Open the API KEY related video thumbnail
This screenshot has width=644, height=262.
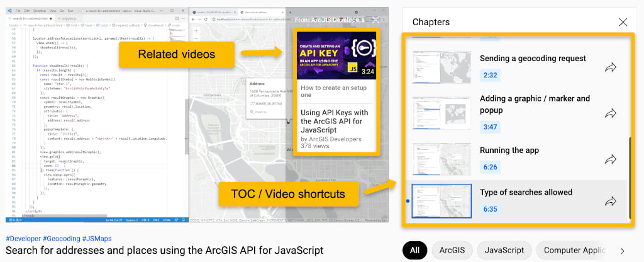(x=336, y=55)
